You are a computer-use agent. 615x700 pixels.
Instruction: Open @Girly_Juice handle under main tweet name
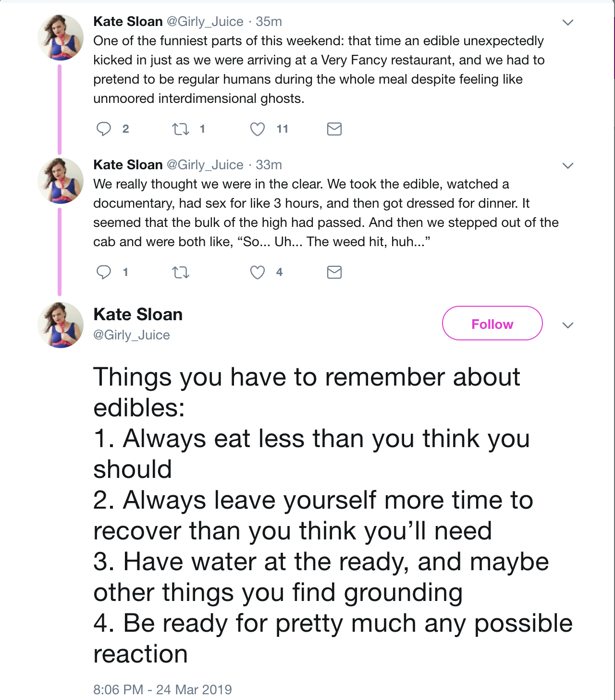(x=132, y=335)
